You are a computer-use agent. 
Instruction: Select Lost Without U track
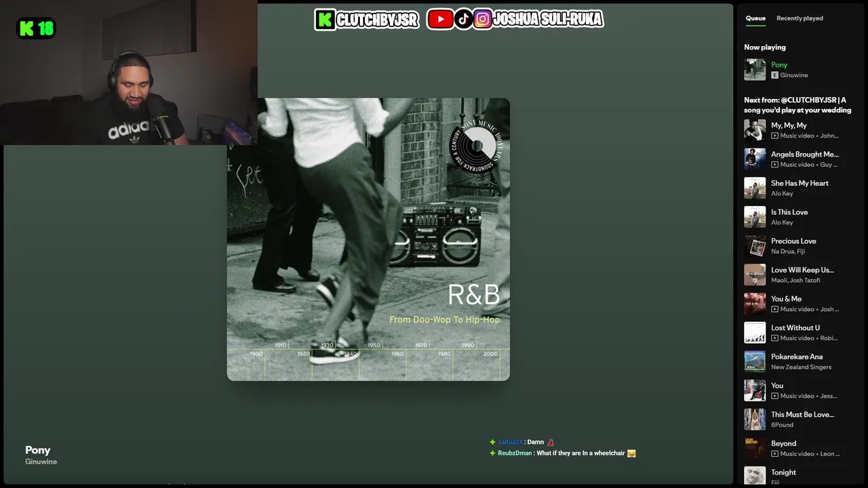click(795, 328)
